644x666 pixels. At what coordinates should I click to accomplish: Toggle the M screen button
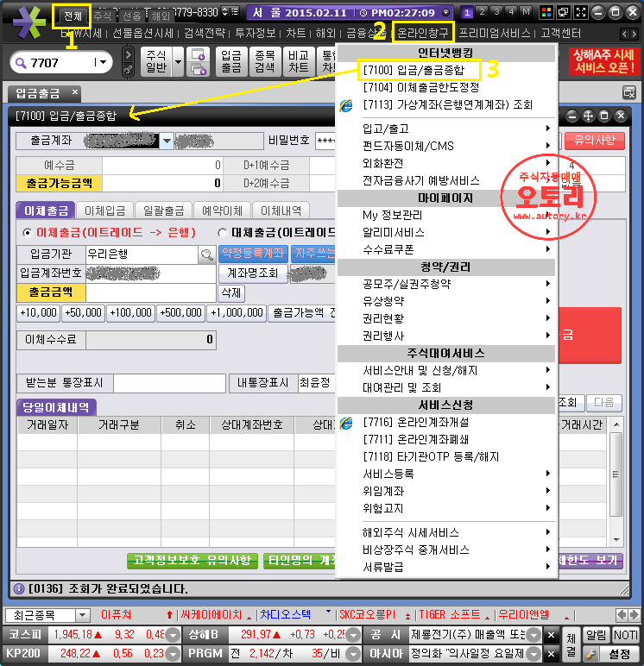tap(527, 12)
